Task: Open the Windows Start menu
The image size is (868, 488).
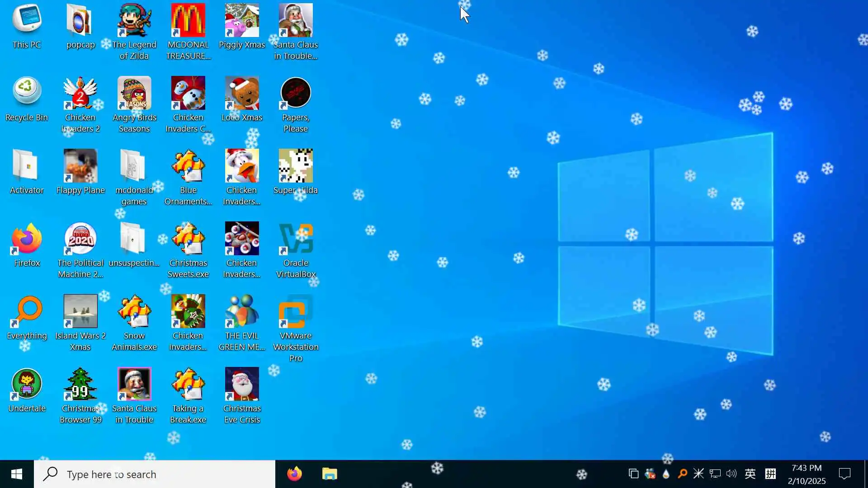Action: click(17, 474)
